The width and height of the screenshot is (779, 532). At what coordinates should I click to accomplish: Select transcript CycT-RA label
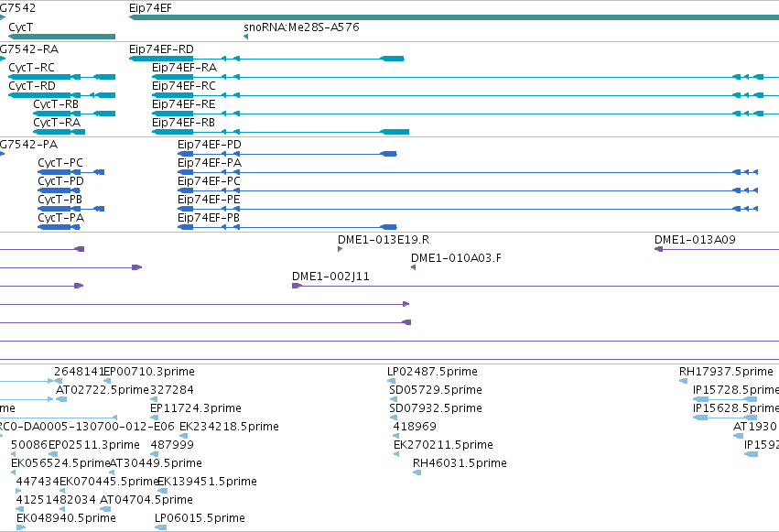tap(57, 123)
